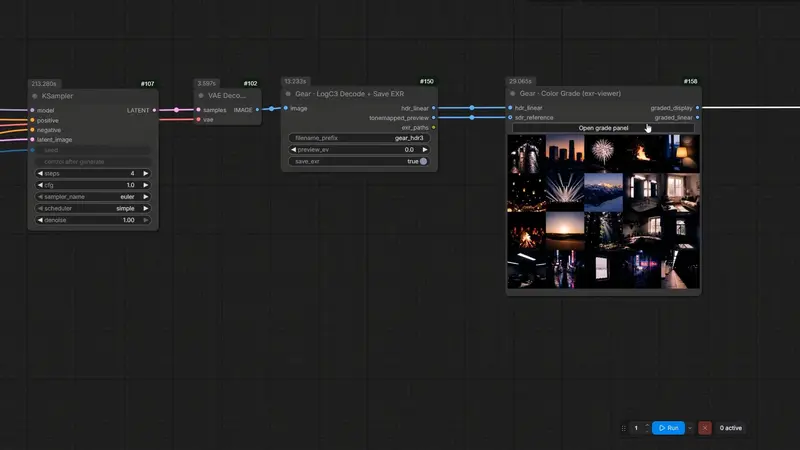Select next sampler_name with right arrow
Viewport: 800px width, 450px height.
[146, 197]
